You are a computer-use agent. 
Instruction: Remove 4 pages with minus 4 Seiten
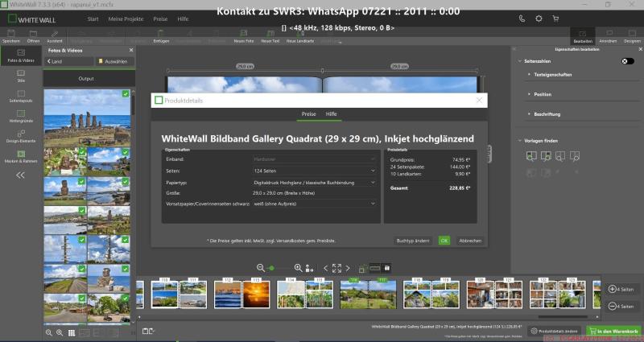point(621,307)
